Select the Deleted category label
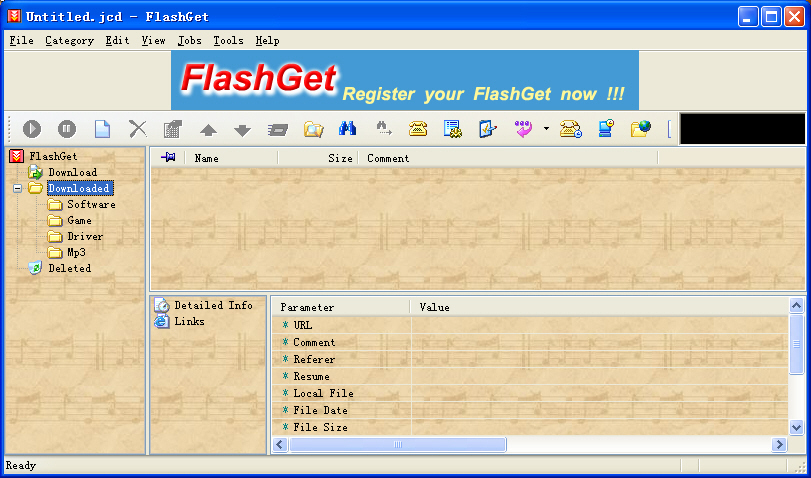This screenshot has height=478, width=811. pyautogui.click(x=69, y=268)
